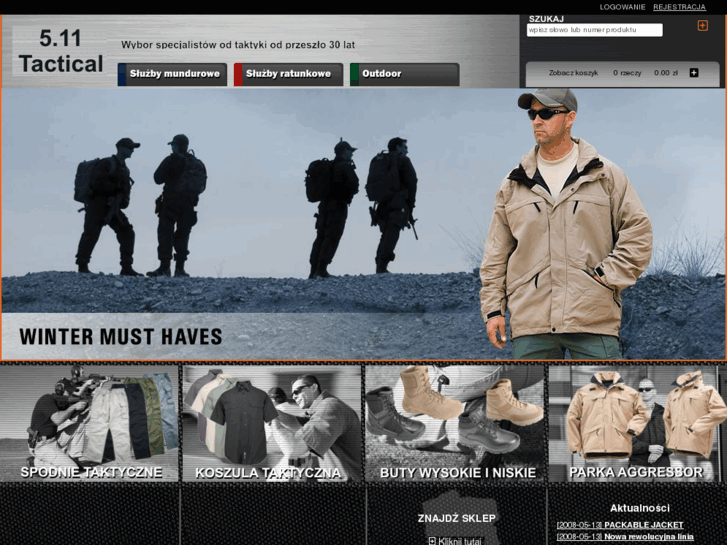Open the Koszula Taktyczna category tile
727x545 pixels.
[272, 423]
